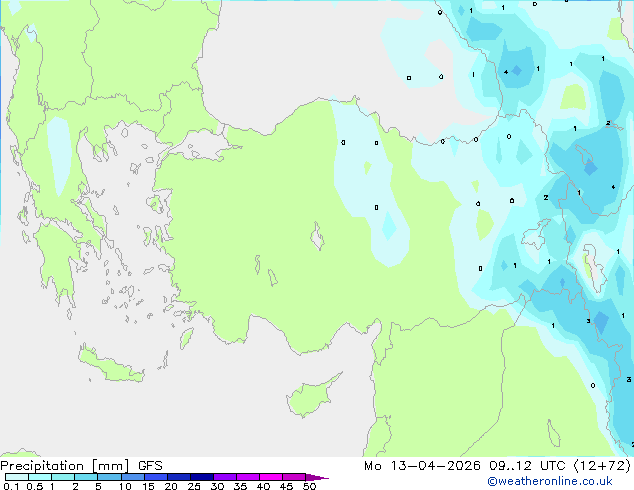Select the 20–25 mm dark blue legend swatch
The height and width of the screenshot is (490, 634).
(x=179, y=477)
